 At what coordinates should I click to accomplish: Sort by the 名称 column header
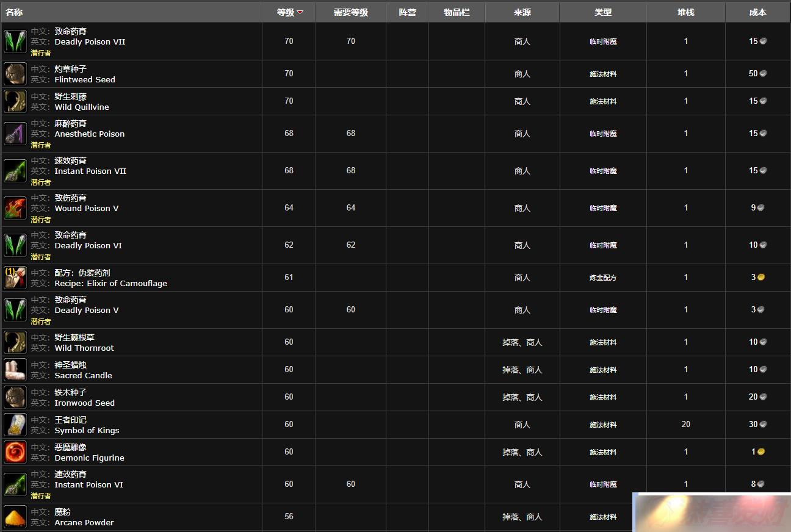click(x=132, y=12)
